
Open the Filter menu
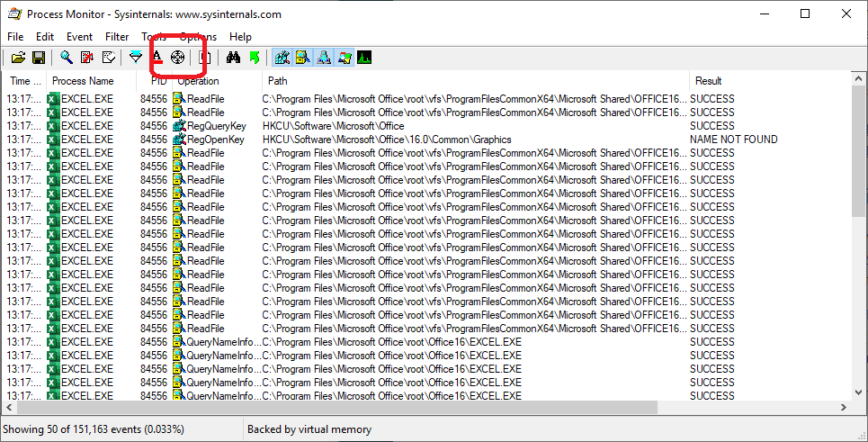point(117,37)
